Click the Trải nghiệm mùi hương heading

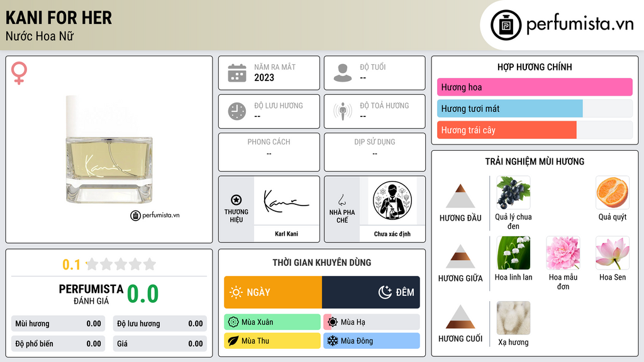pyautogui.click(x=535, y=162)
